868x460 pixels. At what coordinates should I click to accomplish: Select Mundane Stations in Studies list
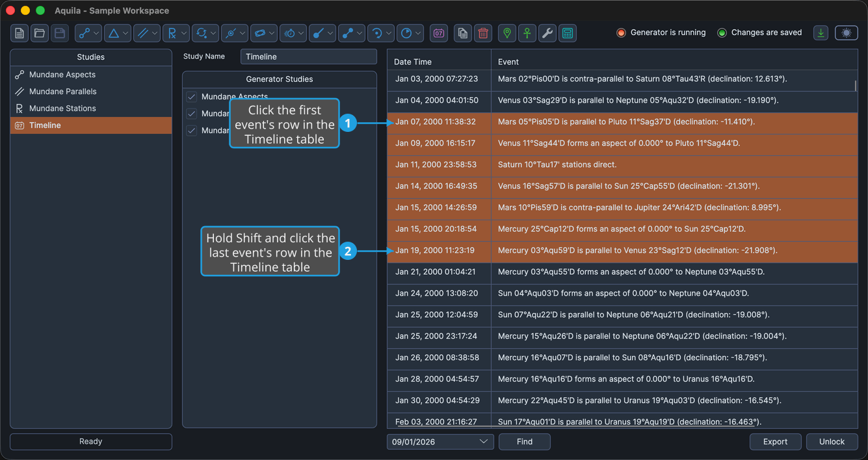tap(91, 109)
